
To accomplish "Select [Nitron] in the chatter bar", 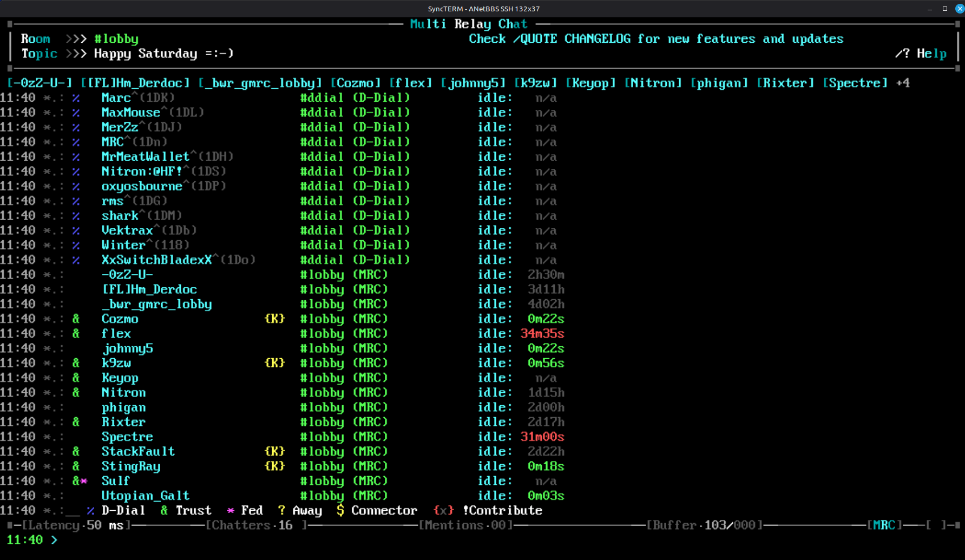I will pos(653,83).
